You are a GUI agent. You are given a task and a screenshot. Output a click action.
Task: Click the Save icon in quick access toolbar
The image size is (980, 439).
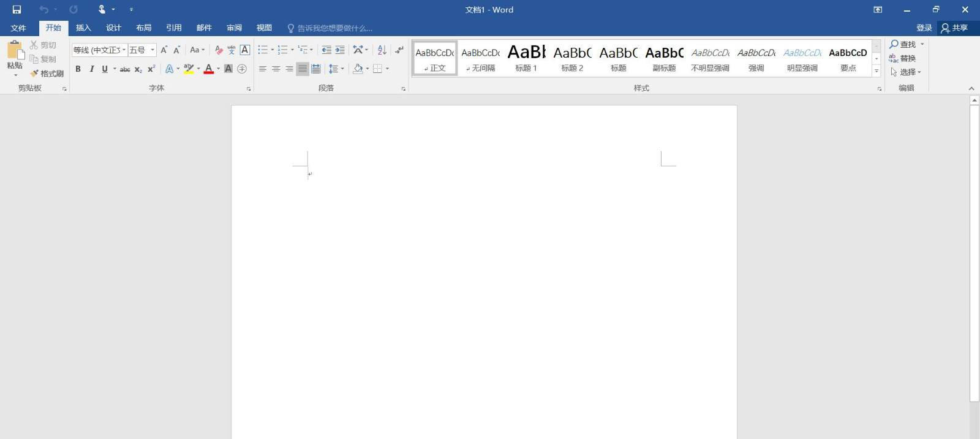17,9
